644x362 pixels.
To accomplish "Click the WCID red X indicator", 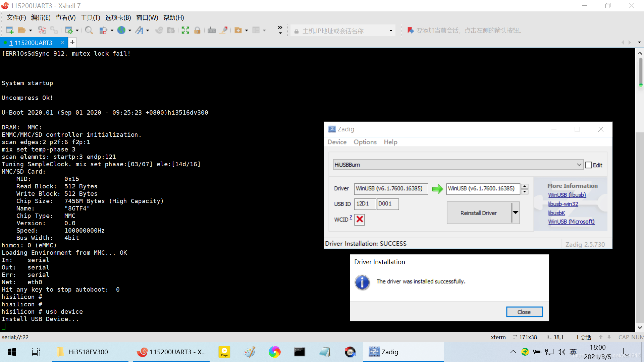I will point(360,220).
